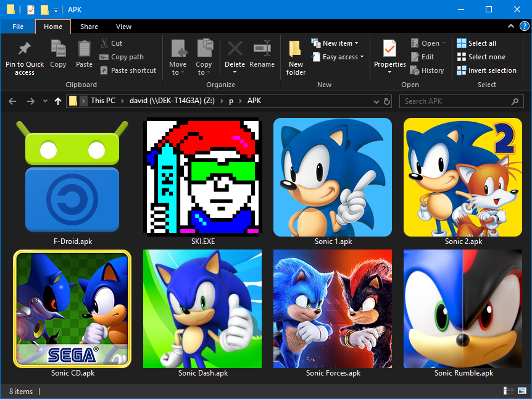Screen dimensions: 532x399
Task: Switch to large thumbnails view in status bar
Action: click(522, 391)
